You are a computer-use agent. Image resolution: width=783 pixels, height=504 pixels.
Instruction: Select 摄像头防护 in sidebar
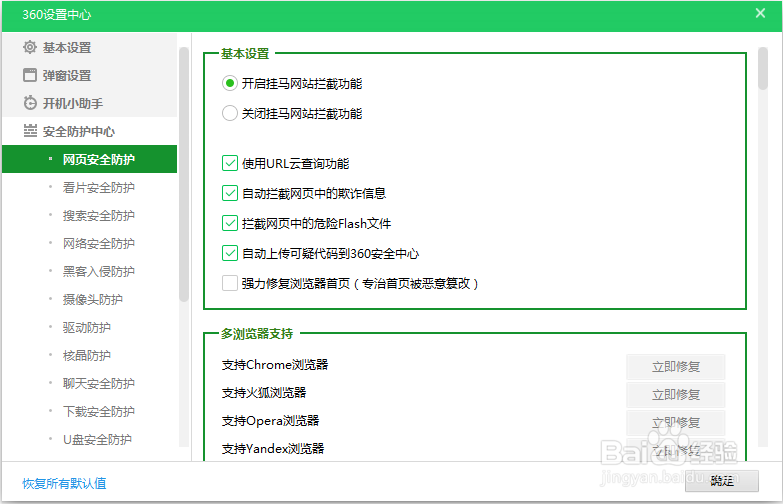93,299
